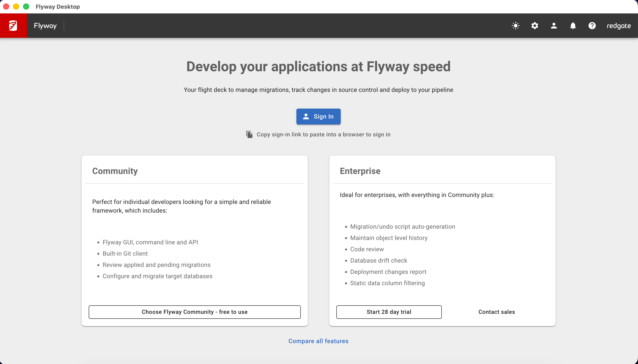Choose Flyway Community - free to use
The image size is (638, 364).
point(194,312)
